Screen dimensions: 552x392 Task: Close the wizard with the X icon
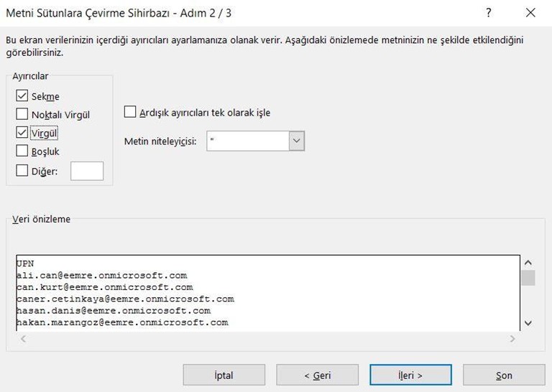coord(530,13)
